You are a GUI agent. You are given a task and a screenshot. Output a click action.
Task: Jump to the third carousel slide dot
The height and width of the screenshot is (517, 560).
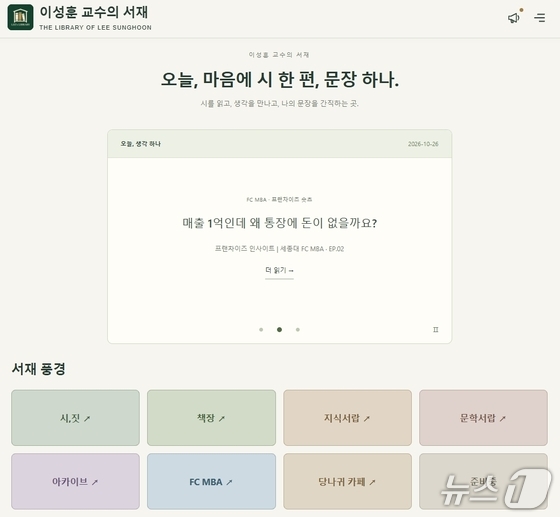(298, 330)
